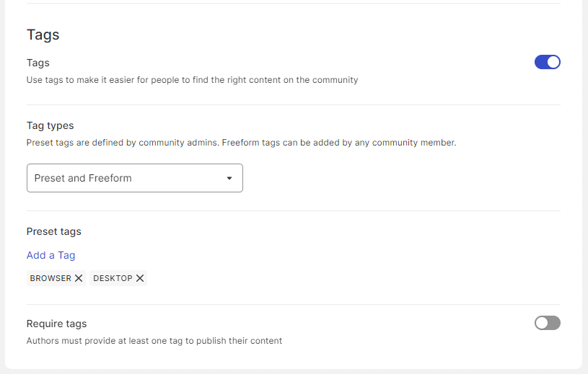This screenshot has width=588, height=374.
Task: Click the "Authors must provide at least one tag" text
Action: pos(154,340)
